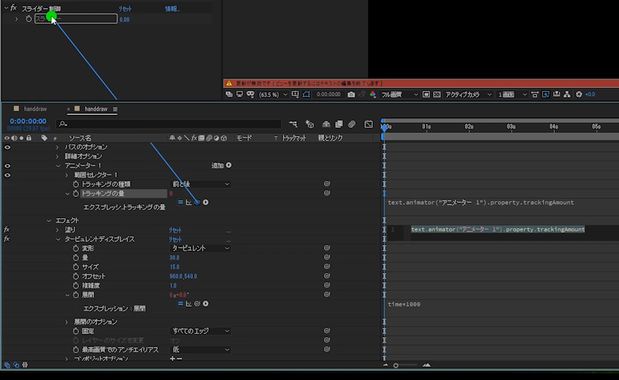The image size is (619, 380).
Task: Toggle stopwatch for オフセット property
Action: click(x=76, y=276)
